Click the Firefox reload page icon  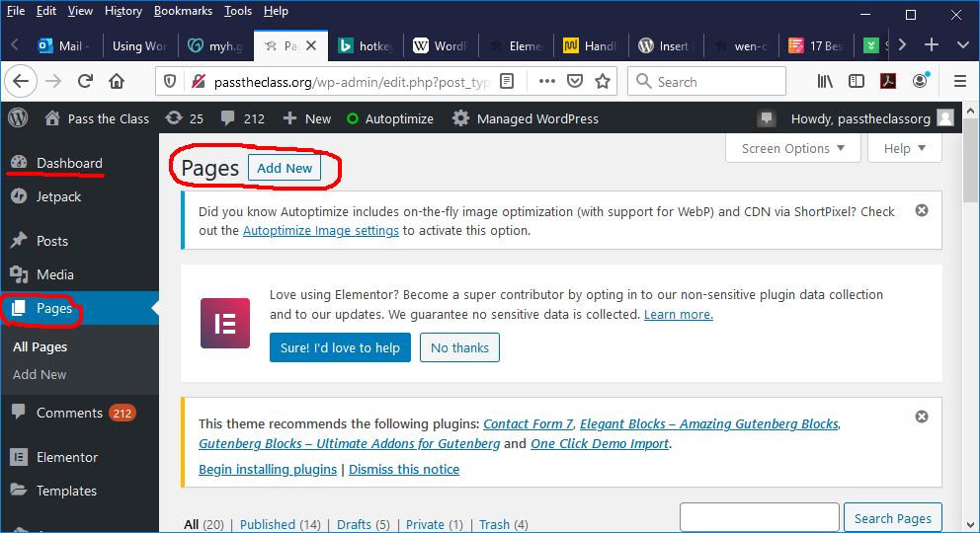pyautogui.click(x=85, y=82)
